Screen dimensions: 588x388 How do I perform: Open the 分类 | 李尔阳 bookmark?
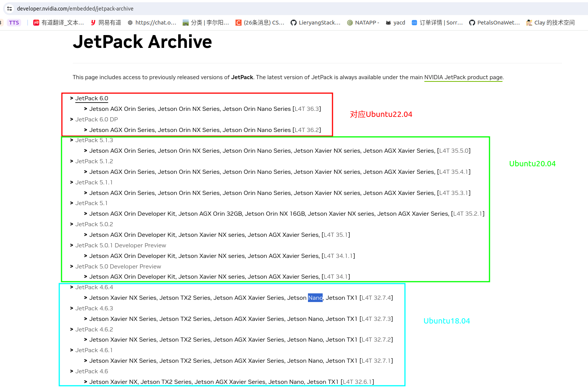pos(206,23)
